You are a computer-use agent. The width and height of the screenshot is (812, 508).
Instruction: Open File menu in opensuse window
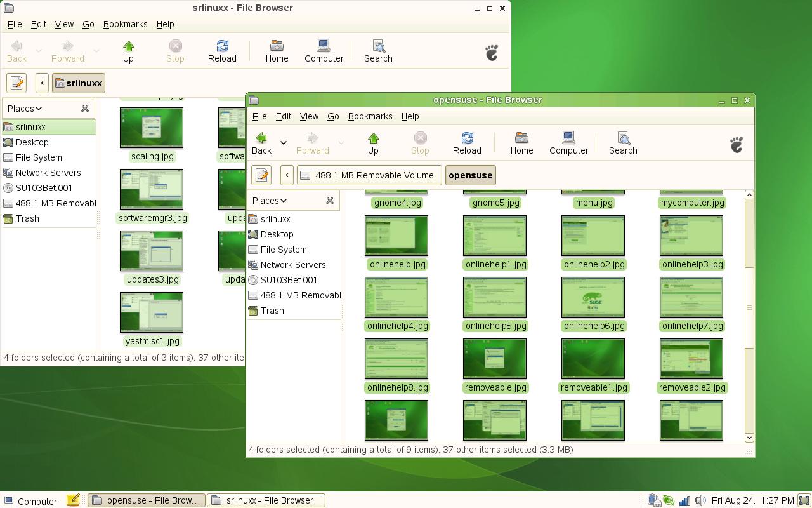(259, 116)
